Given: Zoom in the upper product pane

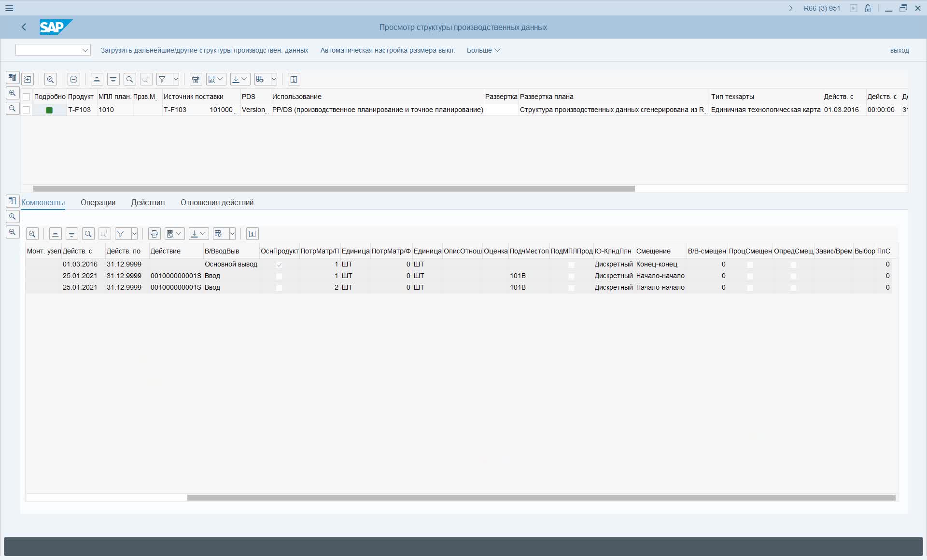Looking at the screenshot, I should (13, 93).
